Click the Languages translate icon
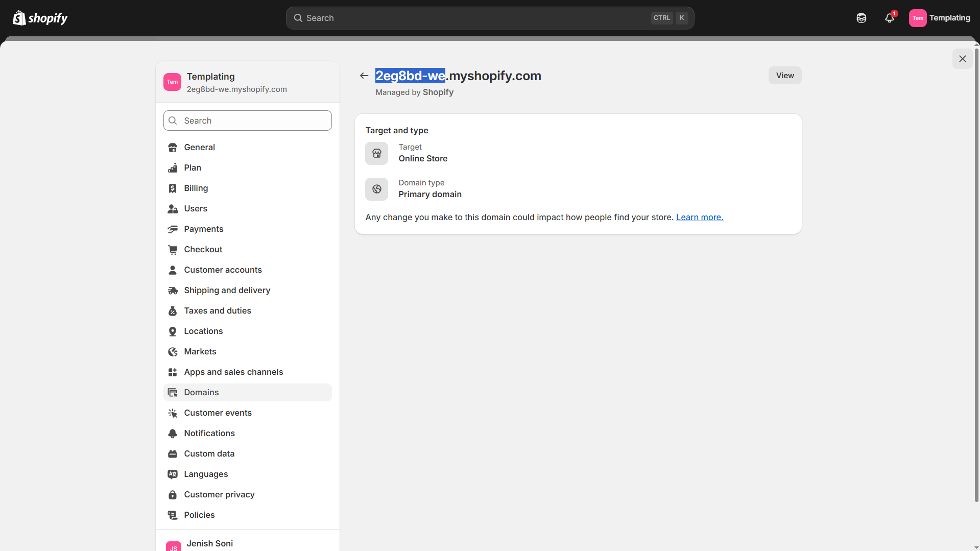 tap(173, 474)
